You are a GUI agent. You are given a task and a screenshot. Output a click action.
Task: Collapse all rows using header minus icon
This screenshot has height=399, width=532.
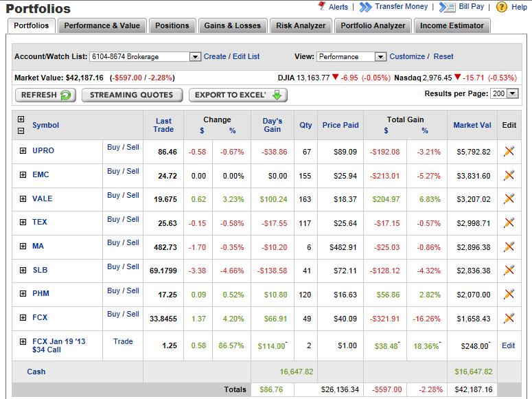click(x=21, y=130)
